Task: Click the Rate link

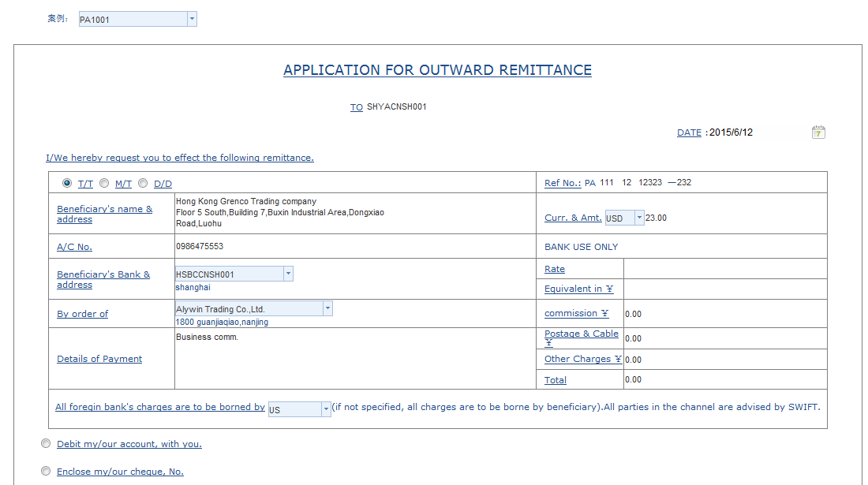Action: coord(555,270)
